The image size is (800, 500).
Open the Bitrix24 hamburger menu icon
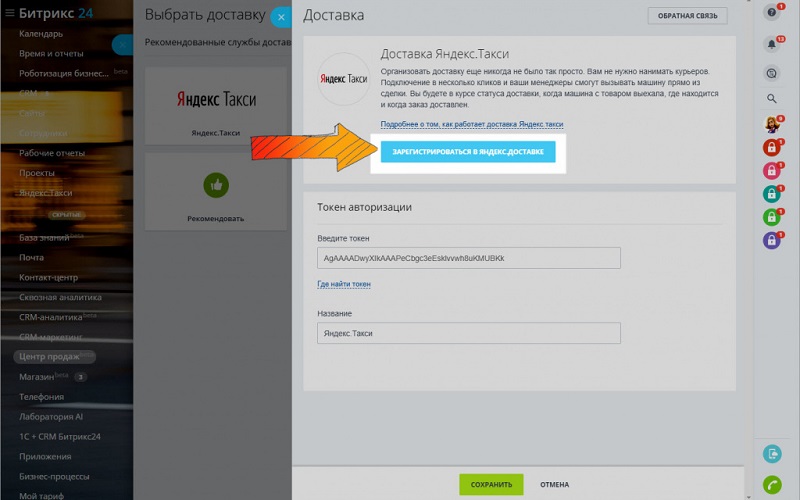(10, 13)
